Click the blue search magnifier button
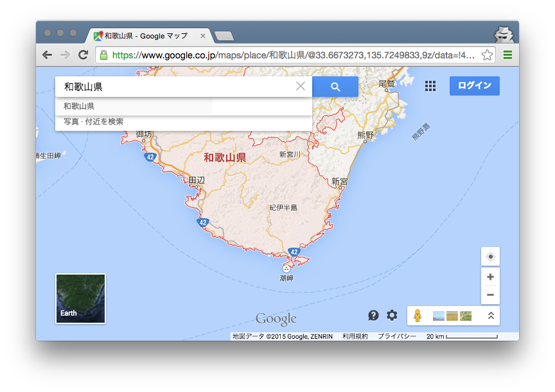The height and width of the screenshot is (392, 555). (335, 87)
